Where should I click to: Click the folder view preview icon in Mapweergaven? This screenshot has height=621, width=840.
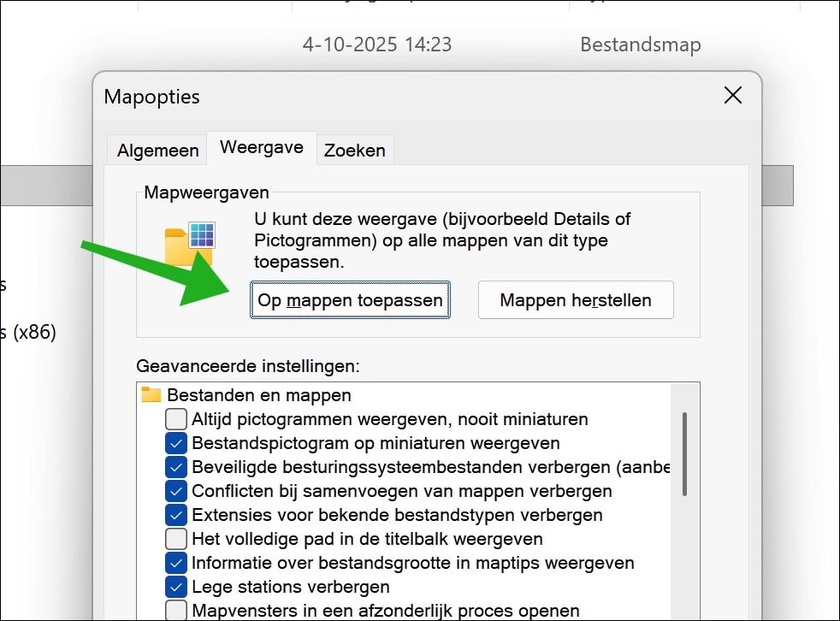(188, 239)
